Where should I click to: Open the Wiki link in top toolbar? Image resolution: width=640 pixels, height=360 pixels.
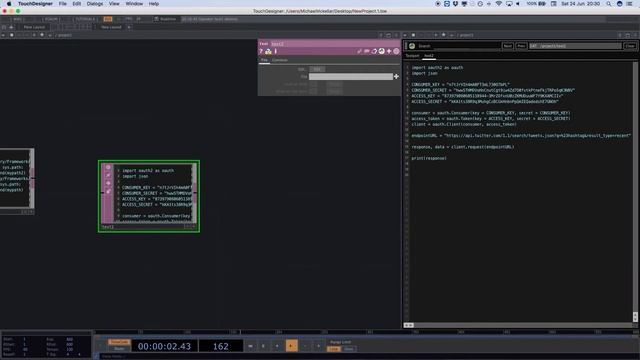click(x=17, y=19)
